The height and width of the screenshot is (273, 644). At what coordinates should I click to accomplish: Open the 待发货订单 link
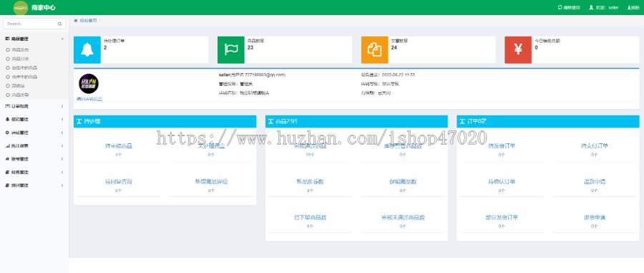click(x=502, y=146)
